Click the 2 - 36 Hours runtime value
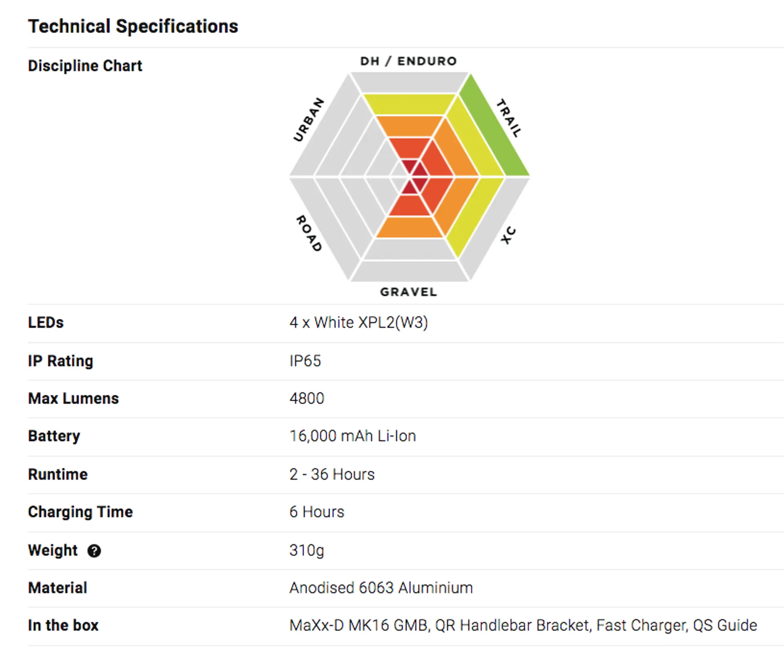 pyautogui.click(x=332, y=474)
